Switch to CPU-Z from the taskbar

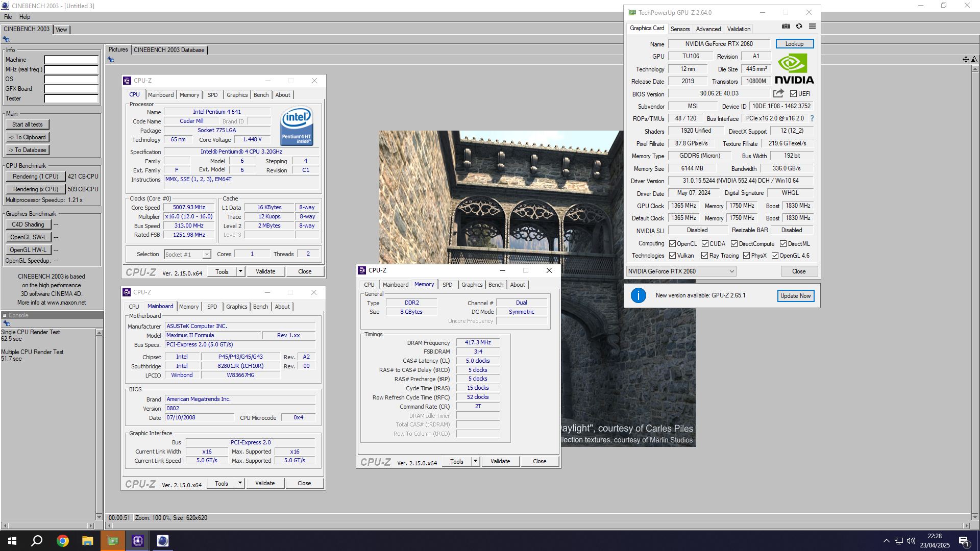(x=138, y=541)
